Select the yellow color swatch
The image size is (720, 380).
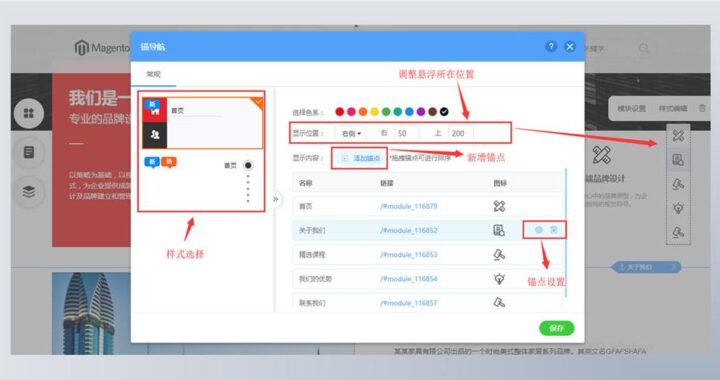pyautogui.click(x=374, y=112)
